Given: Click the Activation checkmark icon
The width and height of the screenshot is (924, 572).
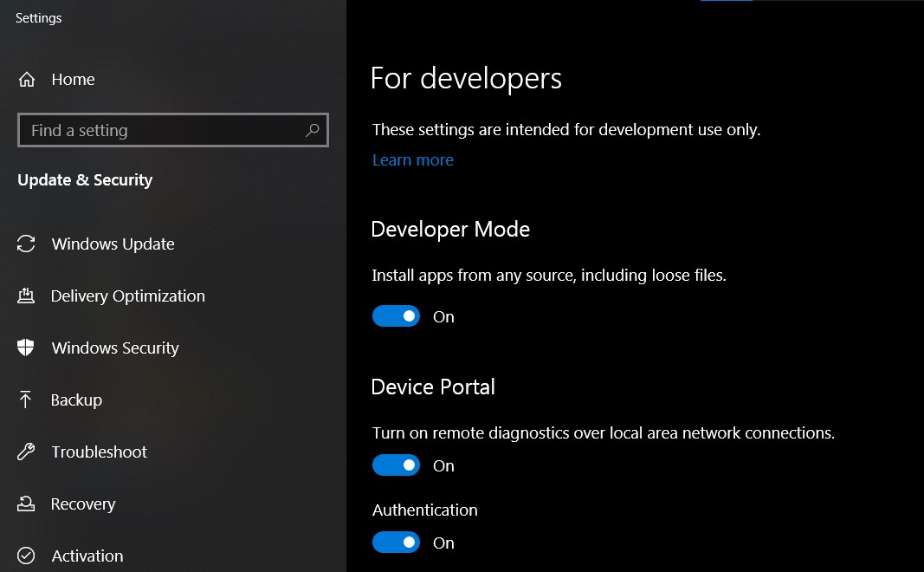Looking at the screenshot, I should click(x=26, y=556).
